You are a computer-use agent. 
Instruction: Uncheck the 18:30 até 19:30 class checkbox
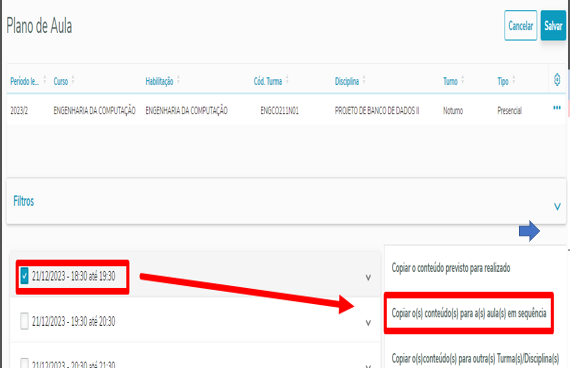click(x=24, y=276)
